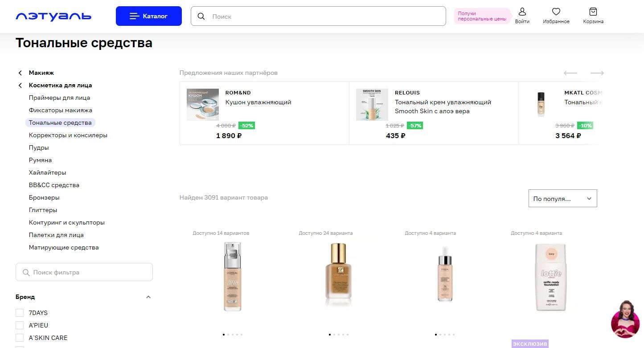Open the Войти profile icon
This screenshot has height=348, width=644.
pyautogui.click(x=522, y=12)
